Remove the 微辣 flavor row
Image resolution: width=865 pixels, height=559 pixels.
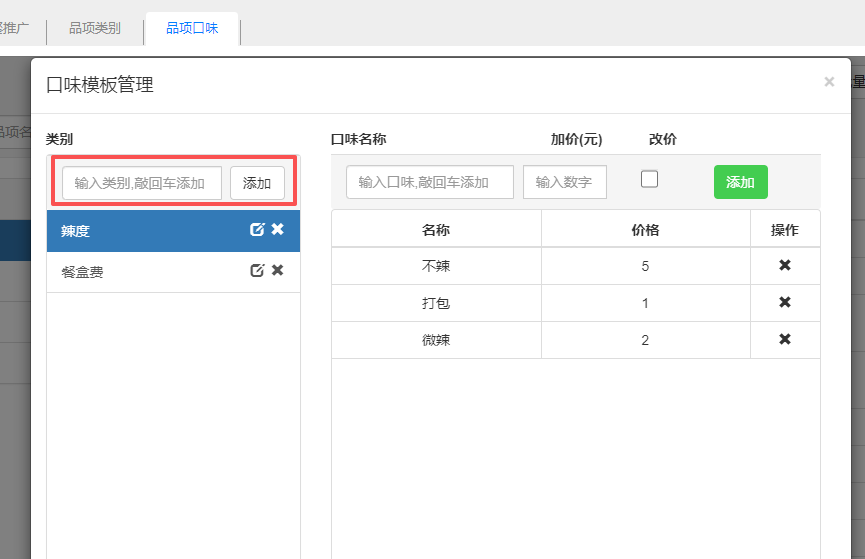click(x=785, y=340)
